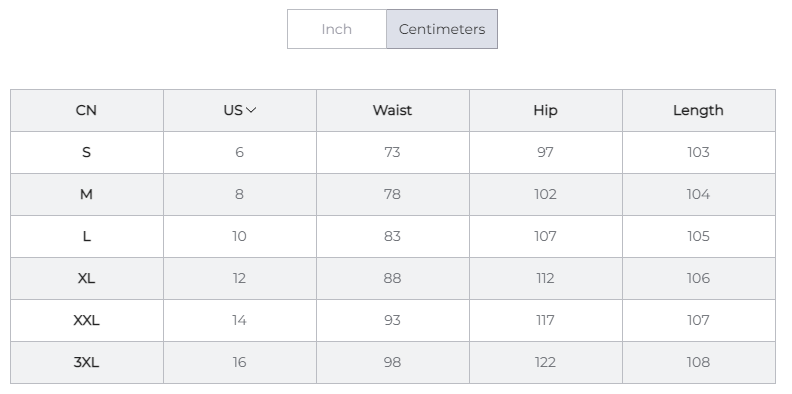Click US size 14 cell
Viewport: 792px width, 394px height.
[240, 320]
